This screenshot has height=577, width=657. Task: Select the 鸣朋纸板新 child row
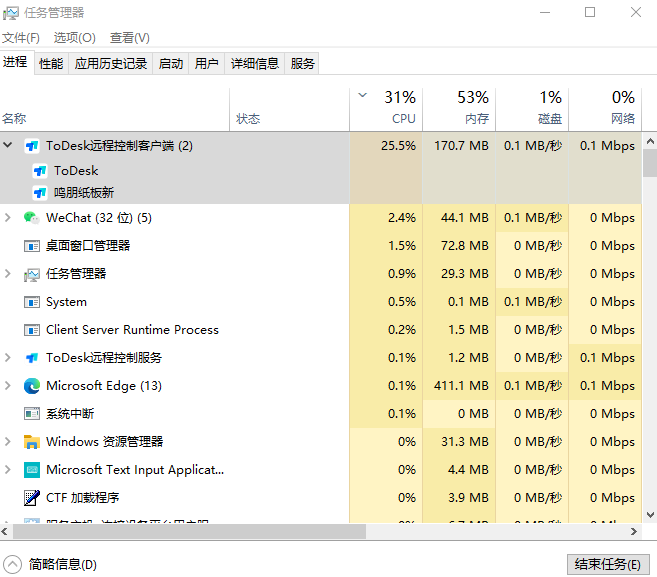pyautogui.click(x=321, y=193)
